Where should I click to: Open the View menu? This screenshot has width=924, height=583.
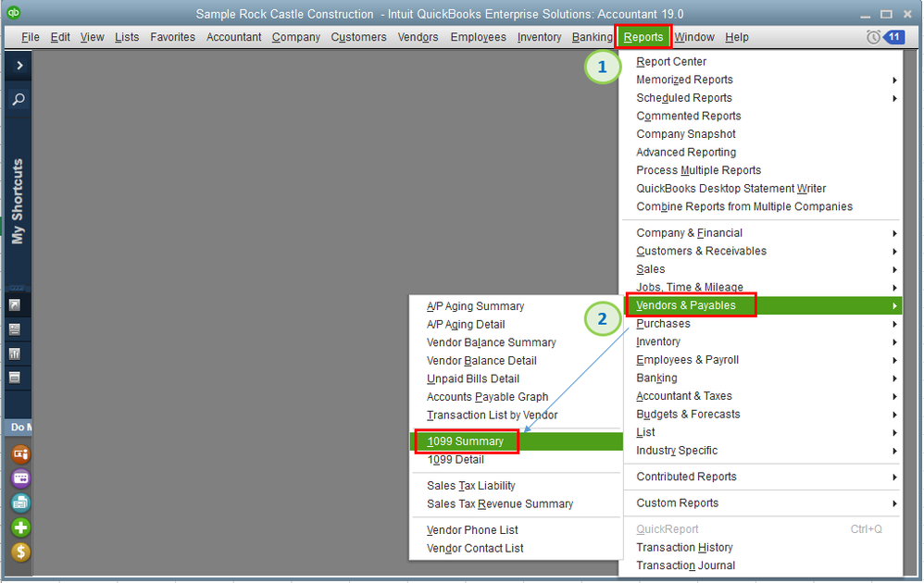pyautogui.click(x=92, y=37)
